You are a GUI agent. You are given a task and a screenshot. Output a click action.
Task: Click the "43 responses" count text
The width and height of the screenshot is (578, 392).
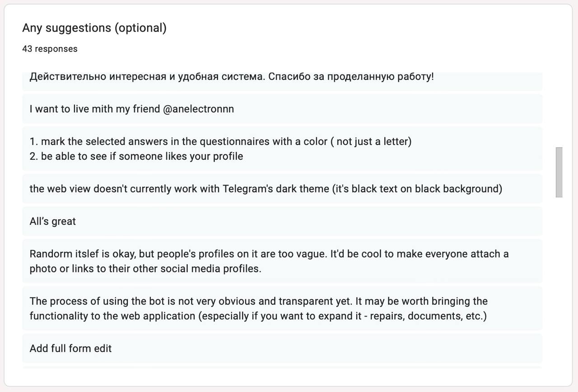click(50, 49)
